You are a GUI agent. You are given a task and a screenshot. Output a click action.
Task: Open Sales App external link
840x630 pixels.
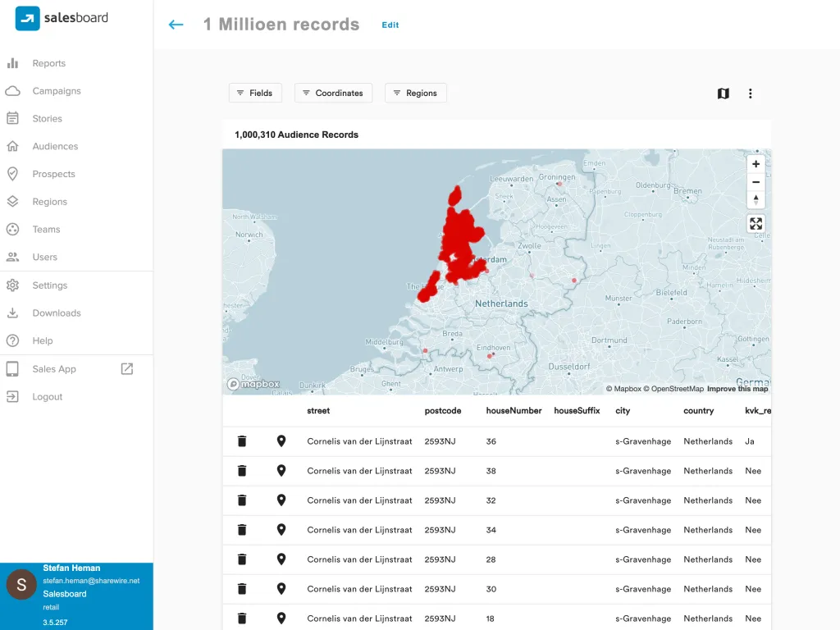[x=126, y=369]
